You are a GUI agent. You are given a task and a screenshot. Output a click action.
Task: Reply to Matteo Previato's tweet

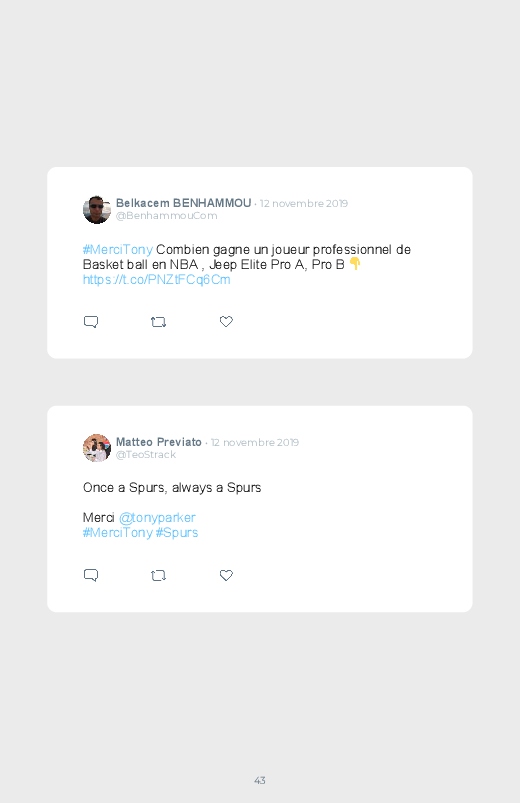pos(91,575)
